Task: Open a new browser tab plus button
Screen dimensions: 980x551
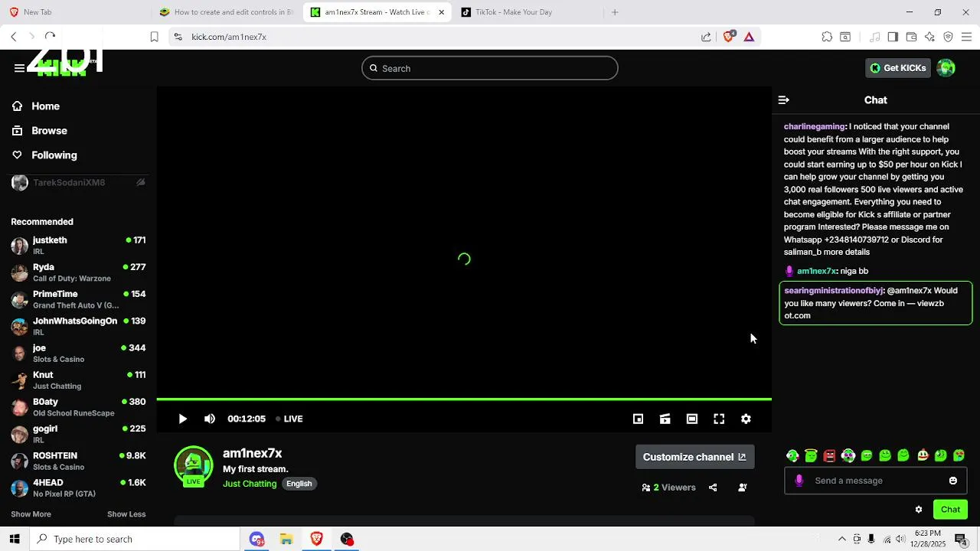Action: click(615, 12)
